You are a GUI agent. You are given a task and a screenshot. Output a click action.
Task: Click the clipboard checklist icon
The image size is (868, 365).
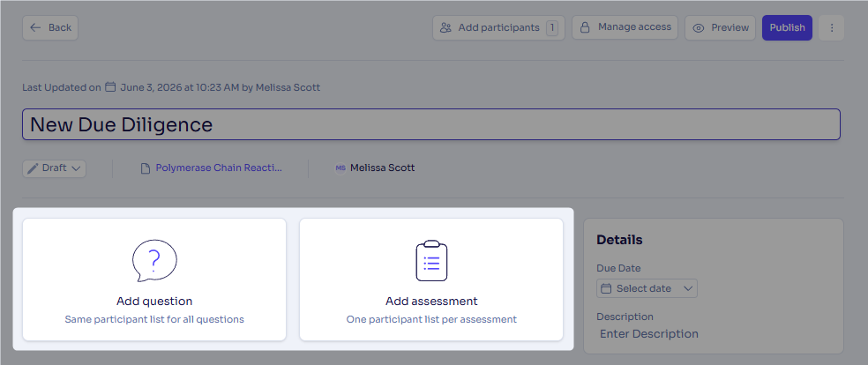[x=431, y=260]
